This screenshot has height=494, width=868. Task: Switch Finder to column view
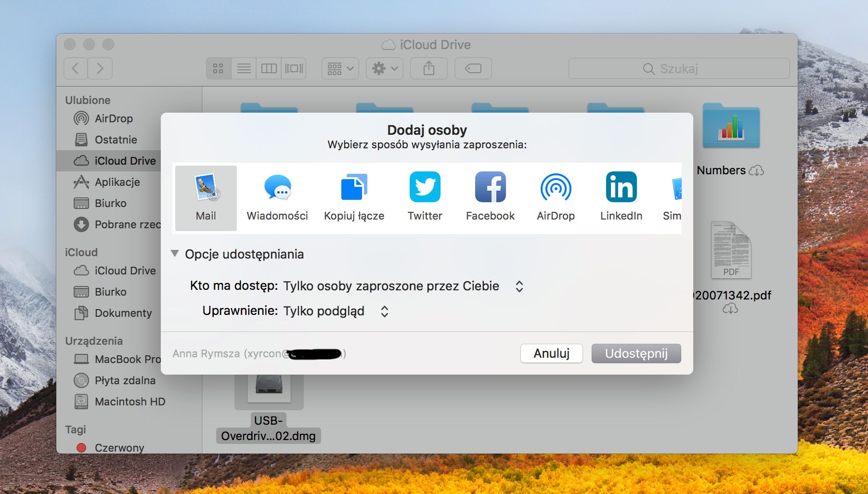pos(269,68)
